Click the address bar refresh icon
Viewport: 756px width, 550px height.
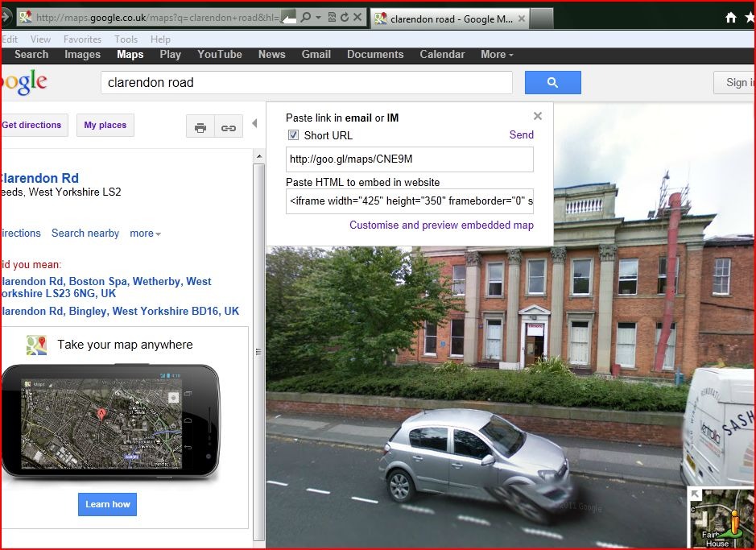(345, 18)
